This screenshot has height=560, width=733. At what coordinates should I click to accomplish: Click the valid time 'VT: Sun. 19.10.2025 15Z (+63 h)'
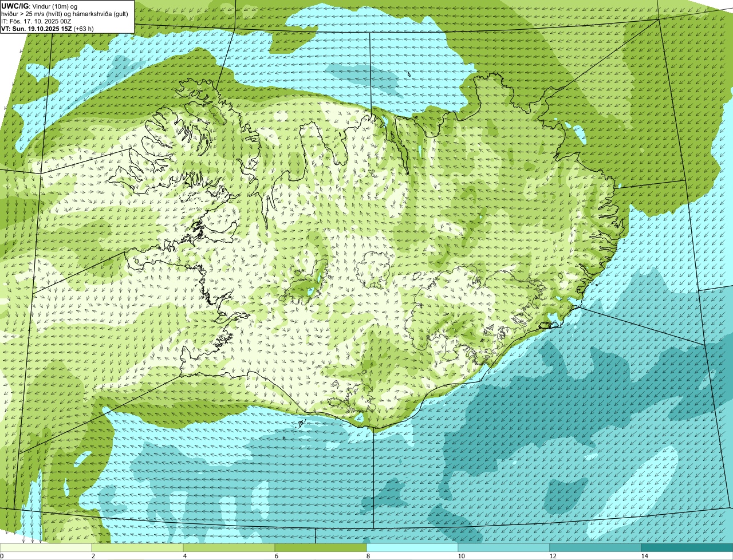(x=48, y=28)
